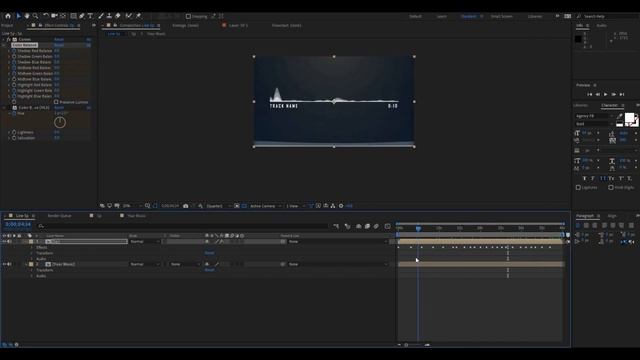Select the Type tool
640x360 pixels.
tap(90, 16)
